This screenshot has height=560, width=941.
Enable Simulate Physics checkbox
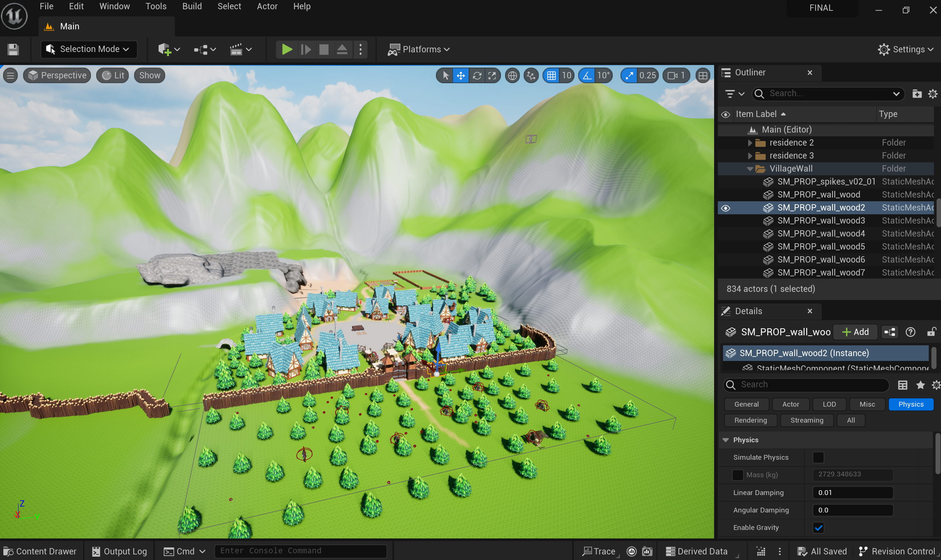pos(818,458)
